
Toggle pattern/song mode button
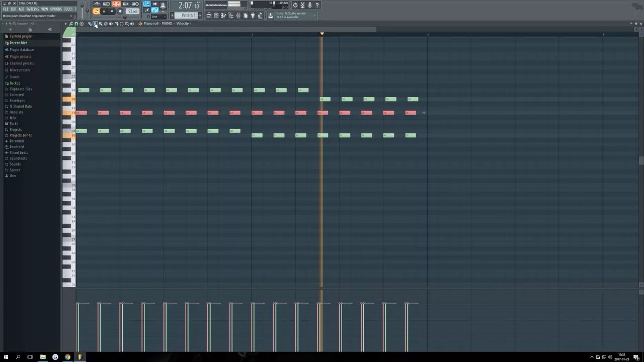coord(96,11)
